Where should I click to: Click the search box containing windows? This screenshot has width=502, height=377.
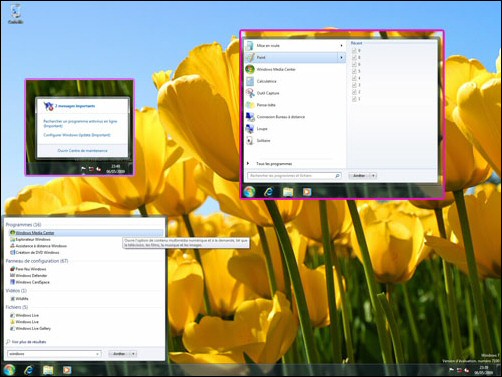54,354
